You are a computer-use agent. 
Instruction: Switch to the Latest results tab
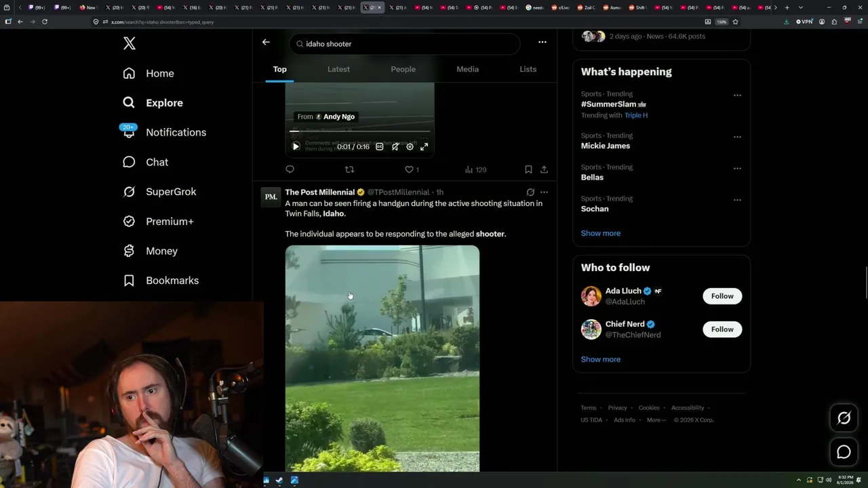338,69
